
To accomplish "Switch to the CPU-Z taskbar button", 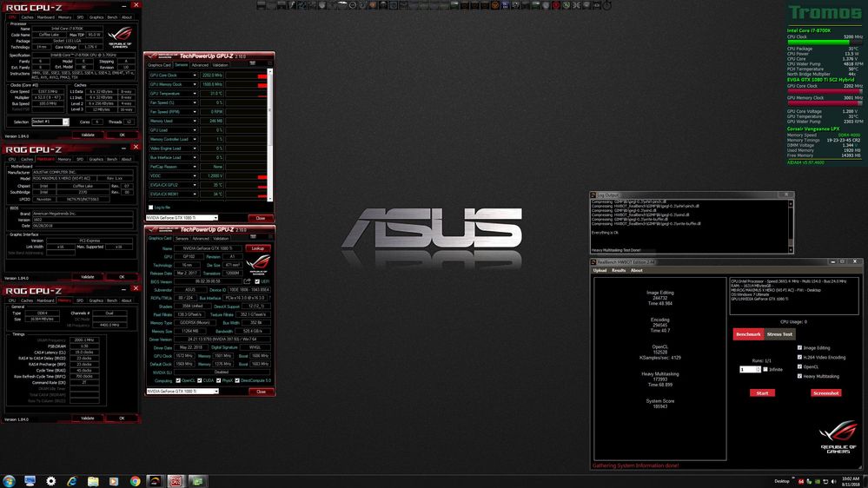I will pyautogui.click(x=176, y=481).
